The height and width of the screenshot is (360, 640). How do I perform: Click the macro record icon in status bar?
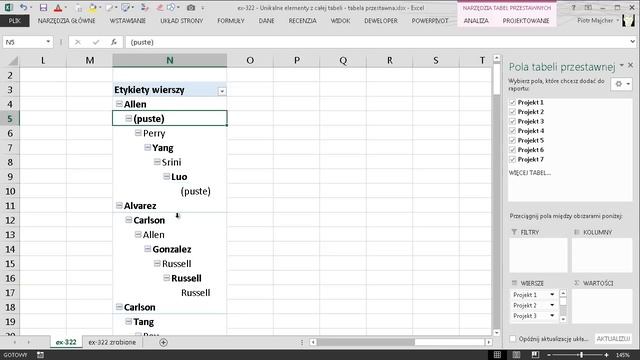pos(40,355)
